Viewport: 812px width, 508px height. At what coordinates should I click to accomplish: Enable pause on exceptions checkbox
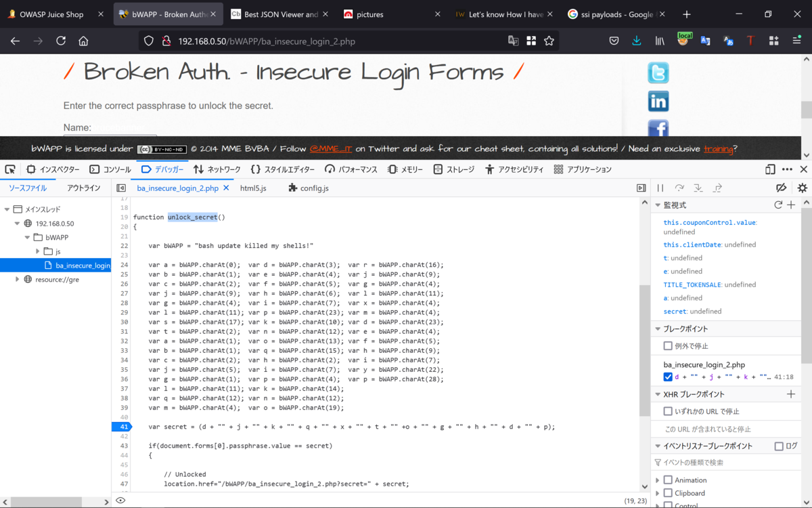pos(667,345)
